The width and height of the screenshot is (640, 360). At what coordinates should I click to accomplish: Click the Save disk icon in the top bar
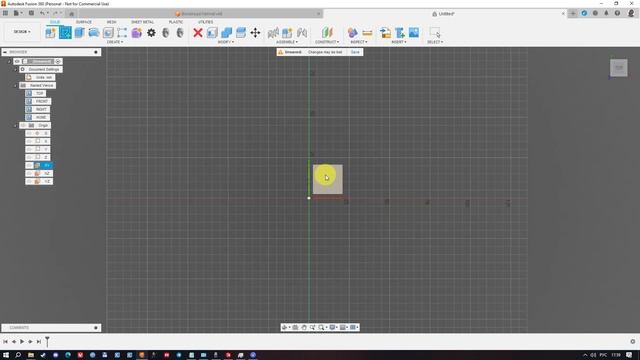[x=31, y=13]
